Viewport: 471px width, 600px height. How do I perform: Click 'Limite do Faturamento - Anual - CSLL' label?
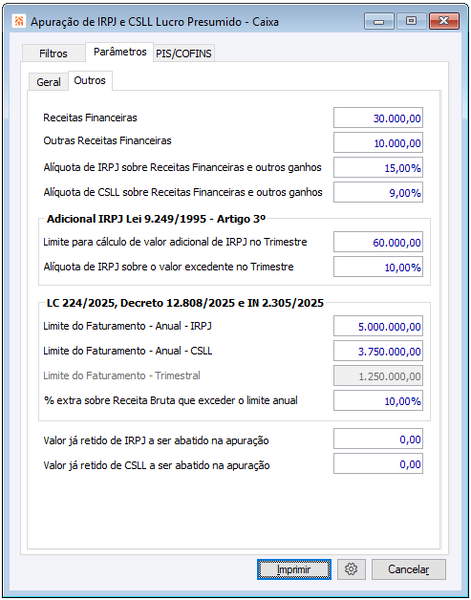[x=127, y=351]
